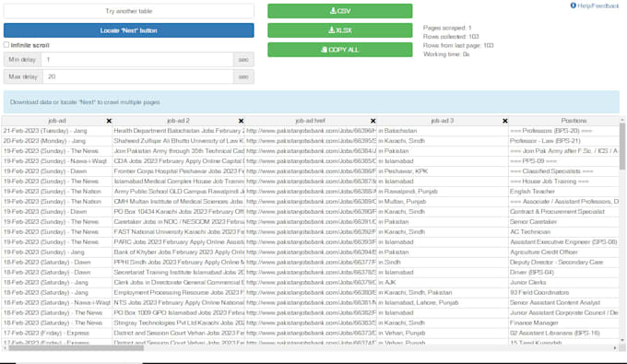Select cell 'AC Technician'

click(563, 231)
